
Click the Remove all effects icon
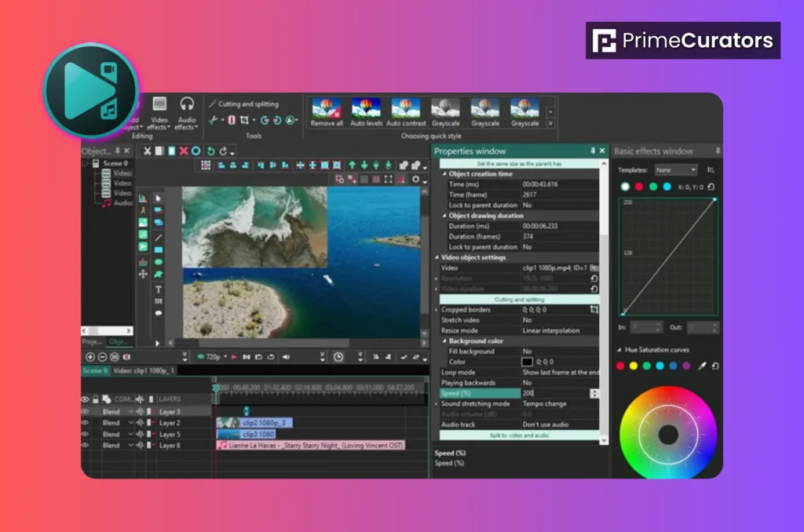327,110
